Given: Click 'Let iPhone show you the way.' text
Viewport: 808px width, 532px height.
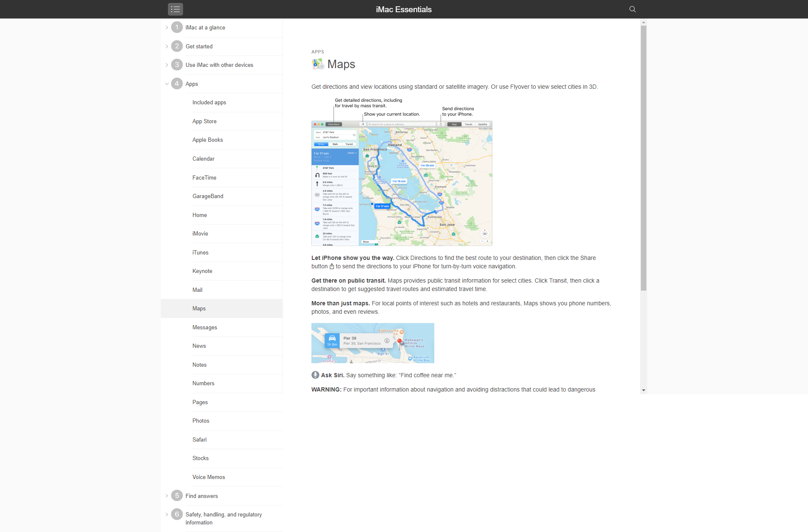Looking at the screenshot, I should pos(353,258).
